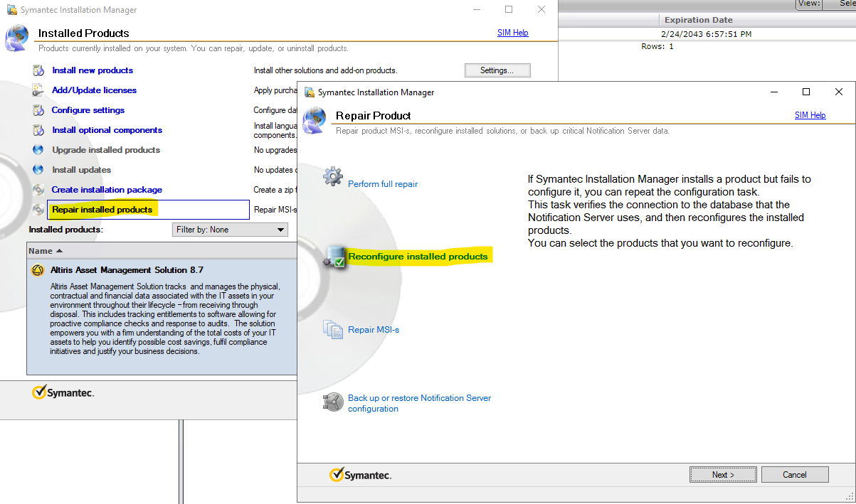Select Install updates option
This screenshot has height=504, width=856.
point(81,170)
